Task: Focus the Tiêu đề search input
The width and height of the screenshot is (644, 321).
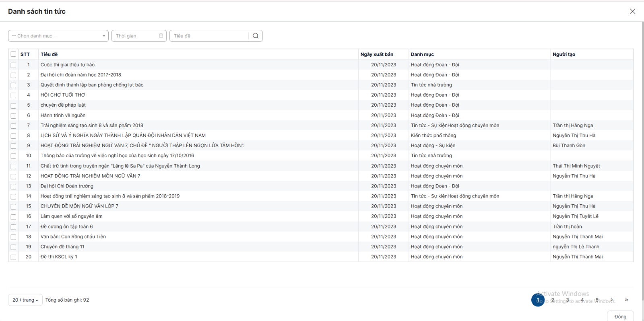Action: click(x=209, y=36)
